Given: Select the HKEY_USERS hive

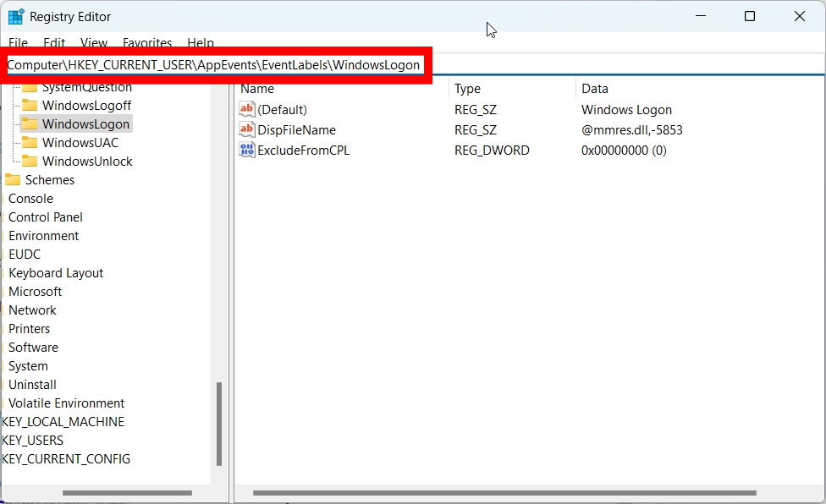Looking at the screenshot, I should click(x=33, y=441).
